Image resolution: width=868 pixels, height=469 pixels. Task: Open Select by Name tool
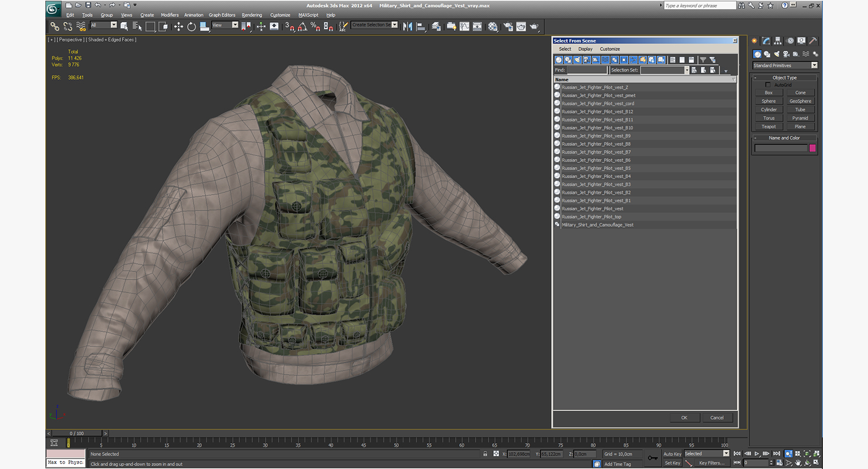137,26
